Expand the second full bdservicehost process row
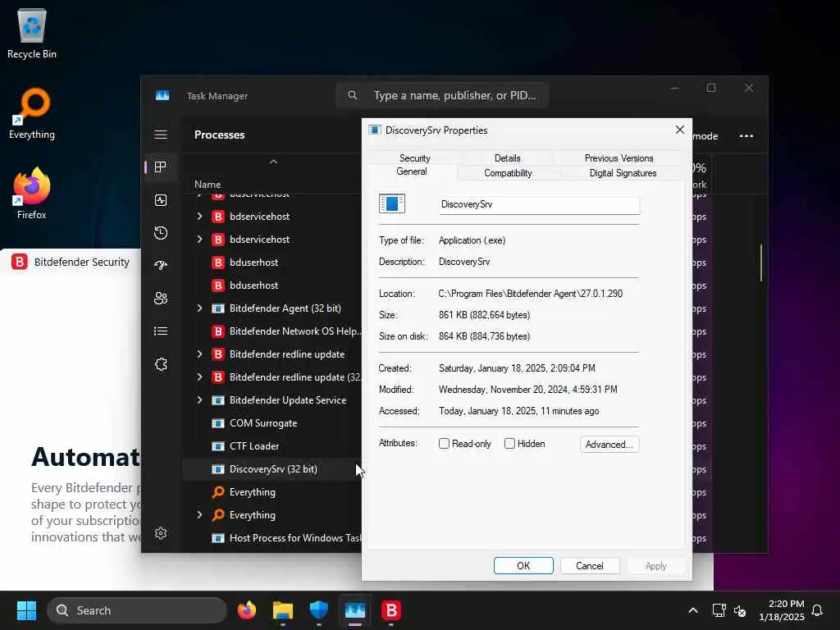 [199, 240]
